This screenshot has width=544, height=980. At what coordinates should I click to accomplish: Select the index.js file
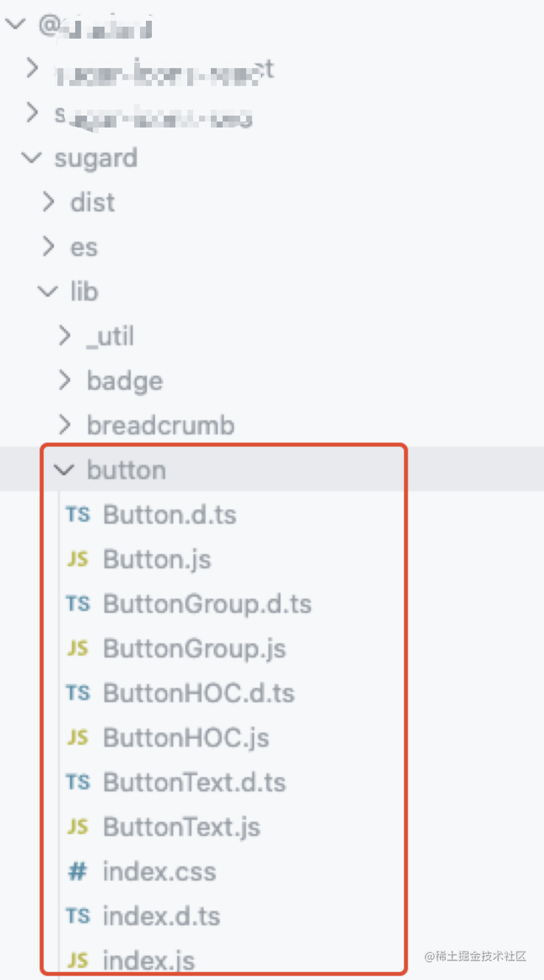149,960
